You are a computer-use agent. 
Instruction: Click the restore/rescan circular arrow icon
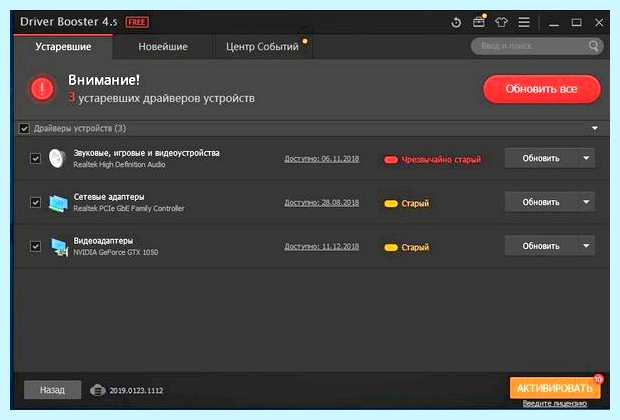pos(456,23)
